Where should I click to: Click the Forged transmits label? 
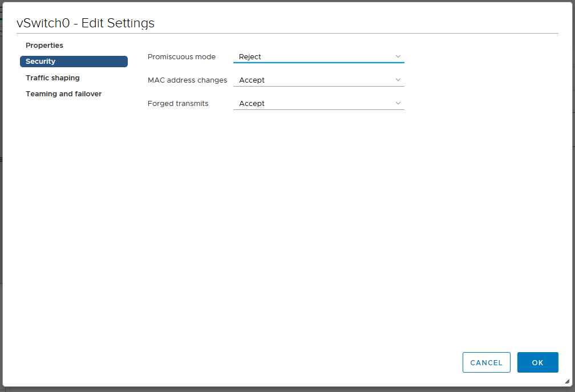[178, 104]
